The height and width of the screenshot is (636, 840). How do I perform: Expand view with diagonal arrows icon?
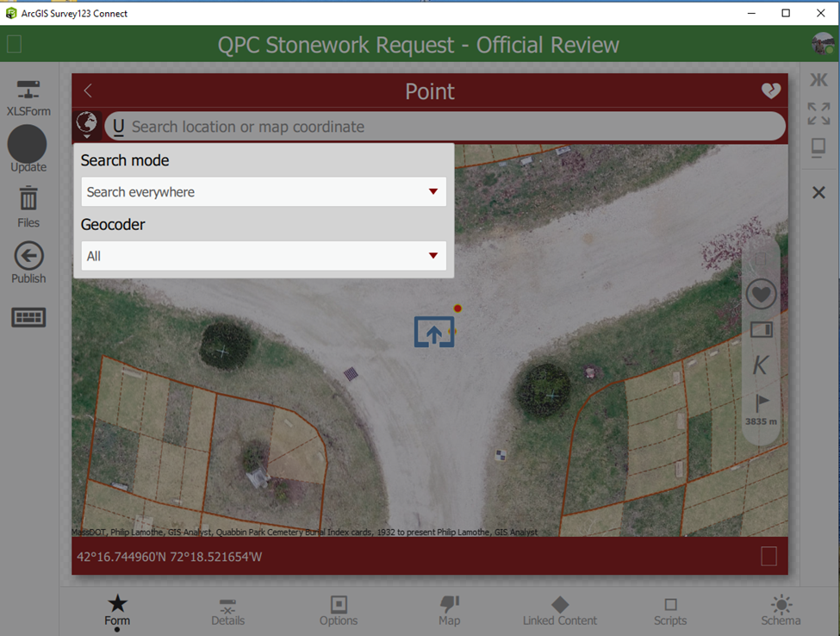point(817,115)
